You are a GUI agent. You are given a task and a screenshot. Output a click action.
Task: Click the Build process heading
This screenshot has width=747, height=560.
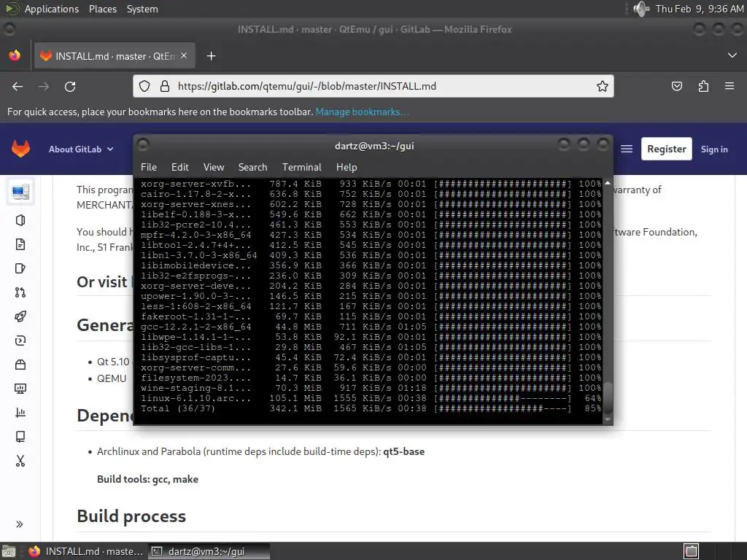pos(131,516)
